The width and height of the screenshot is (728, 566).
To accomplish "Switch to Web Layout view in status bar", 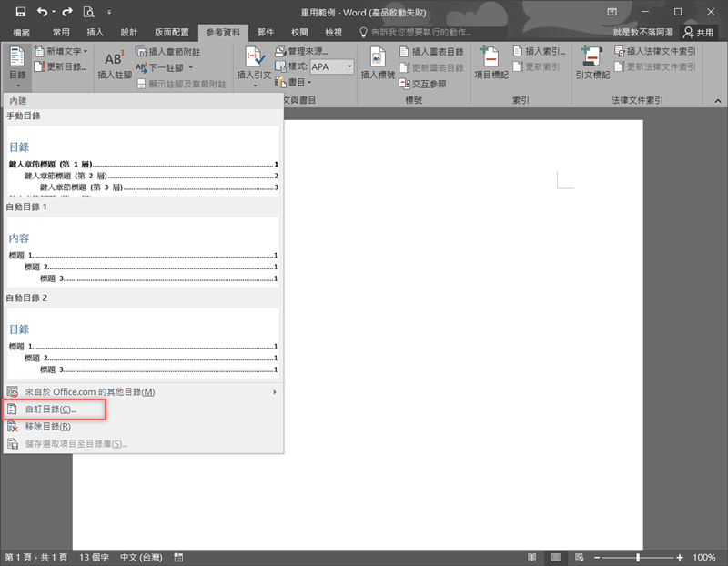I will 579,557.
